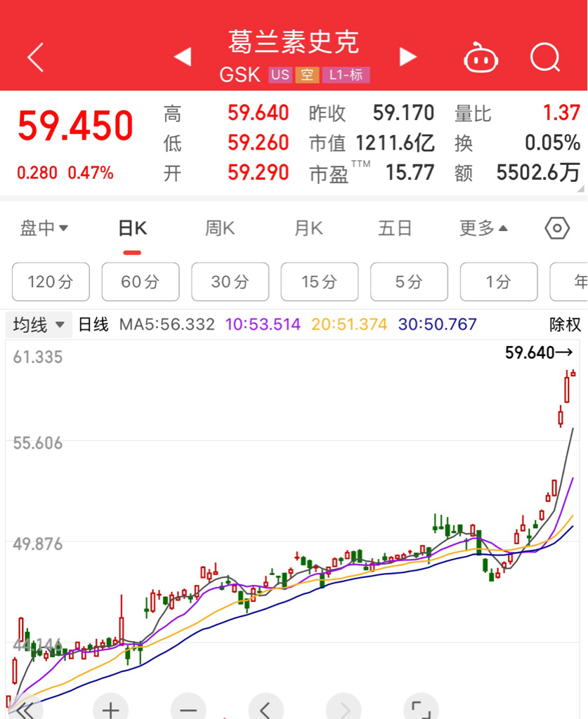The width and height of the screenshot is (588, 719).
Task: Select the 月K tab
Action: (x=308, y=228)
